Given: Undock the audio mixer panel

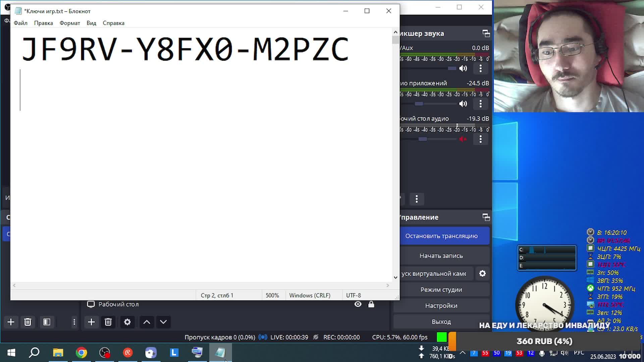Looking at the screenshot, I should tap(486, 33).
